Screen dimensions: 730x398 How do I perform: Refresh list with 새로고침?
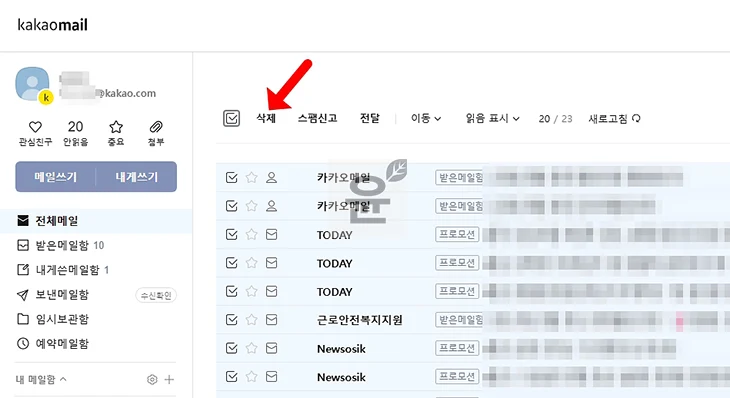pos(615,119)
